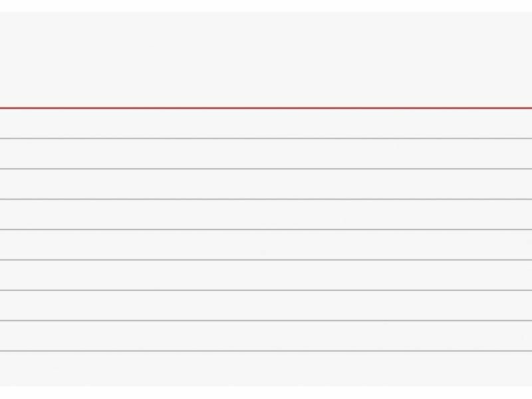Screen dimensions: 532x399
Task: Click the first gray ruled line
Action: point(266,138)
